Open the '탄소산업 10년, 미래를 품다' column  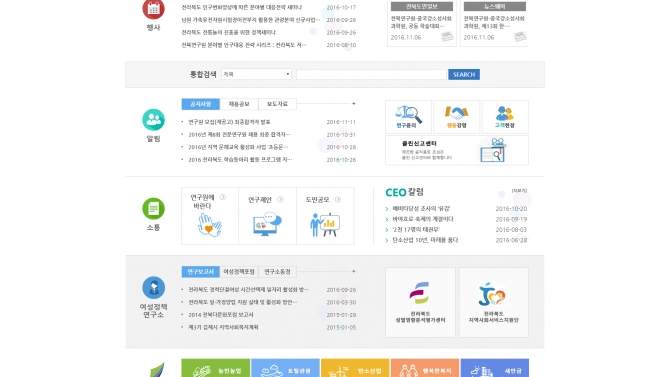[425, 240]
